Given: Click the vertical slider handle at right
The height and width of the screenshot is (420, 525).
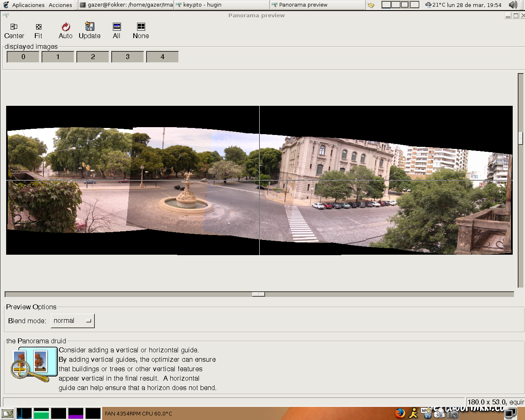Looking at the screenshot, I should coord(520,138).
